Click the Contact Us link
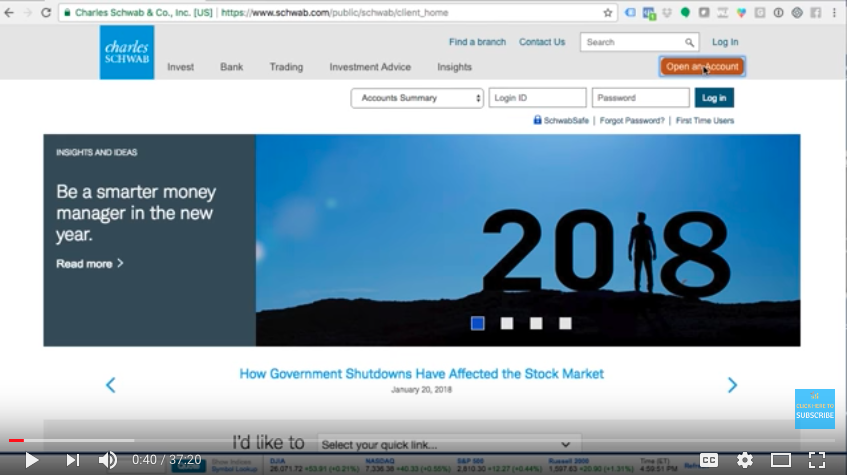 (542, 42)
